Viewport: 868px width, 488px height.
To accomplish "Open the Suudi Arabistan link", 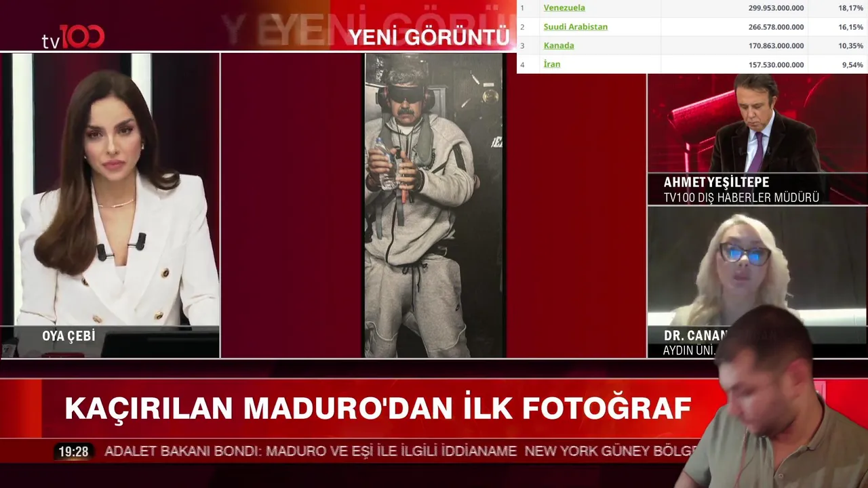I will point(575,27).
